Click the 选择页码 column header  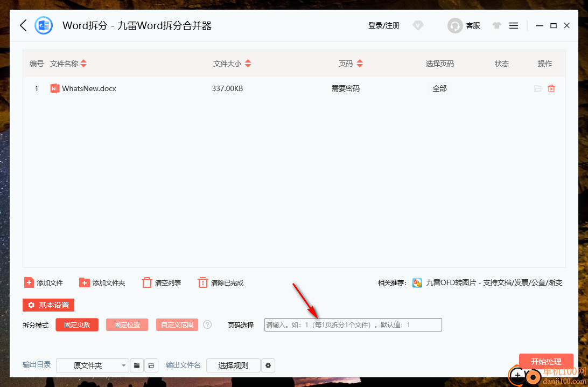(439, 64)
